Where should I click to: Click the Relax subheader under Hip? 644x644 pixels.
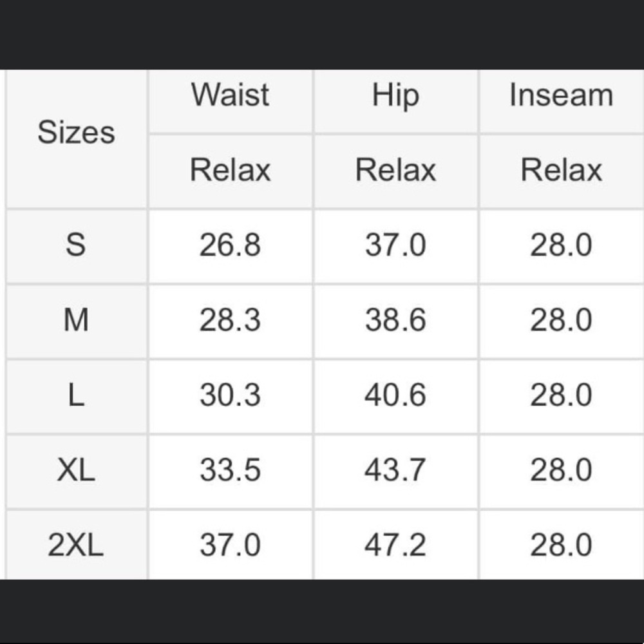click(395, 171)
